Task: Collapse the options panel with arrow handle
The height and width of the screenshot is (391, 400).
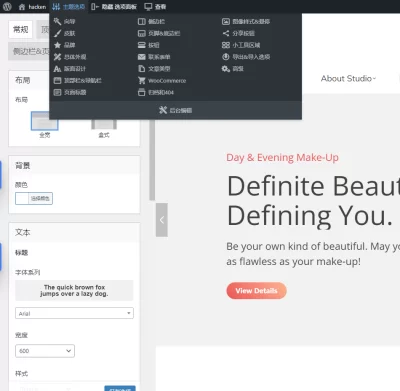Action: pos(162,220)
